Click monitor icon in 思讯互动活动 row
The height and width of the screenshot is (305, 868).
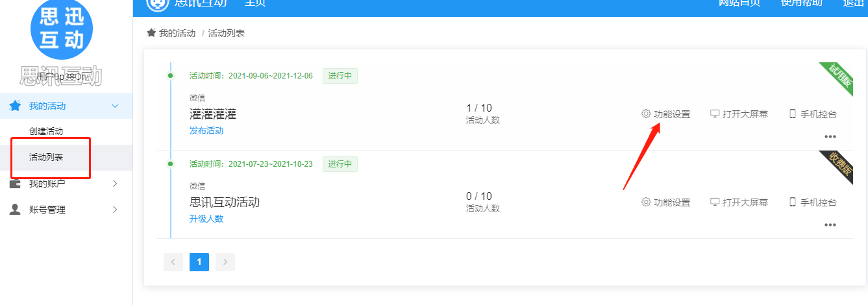pyautogui.click(x=715, y=202)
